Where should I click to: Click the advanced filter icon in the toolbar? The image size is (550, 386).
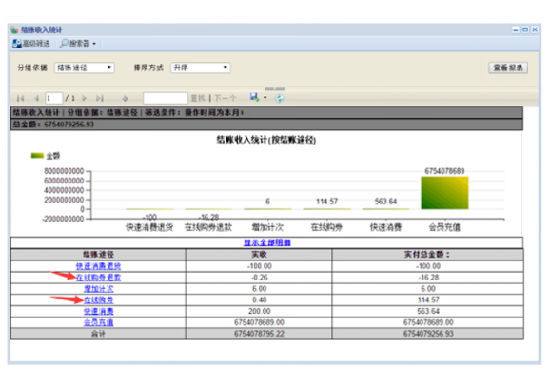click(x=17, y=44)
